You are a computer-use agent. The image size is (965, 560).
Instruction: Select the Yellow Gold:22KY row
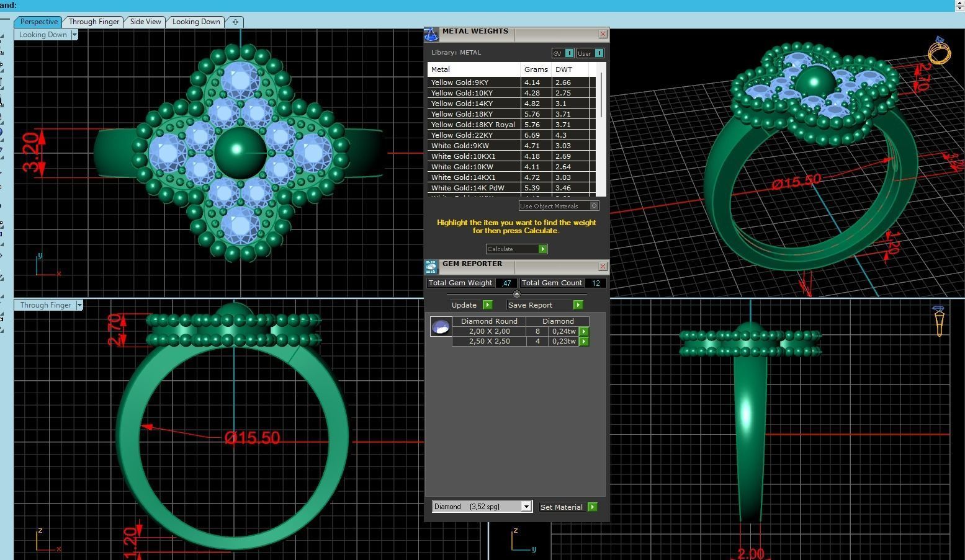tap(511, 135)
